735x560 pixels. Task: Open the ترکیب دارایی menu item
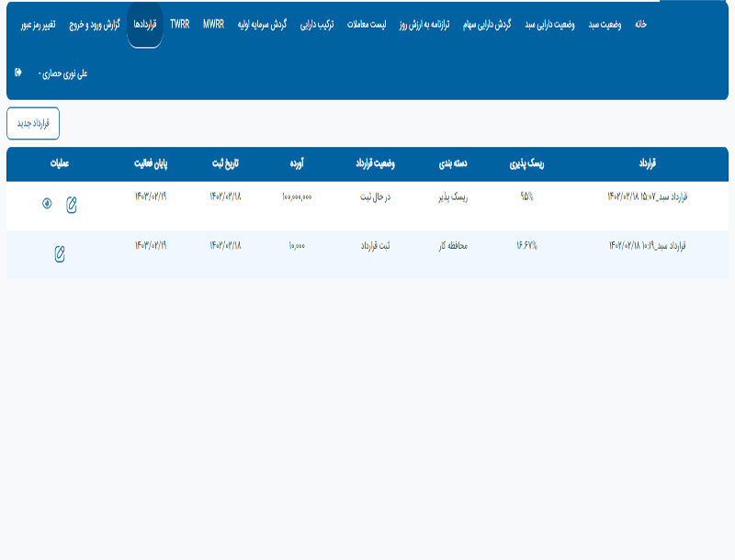click(x=314, y=25)
